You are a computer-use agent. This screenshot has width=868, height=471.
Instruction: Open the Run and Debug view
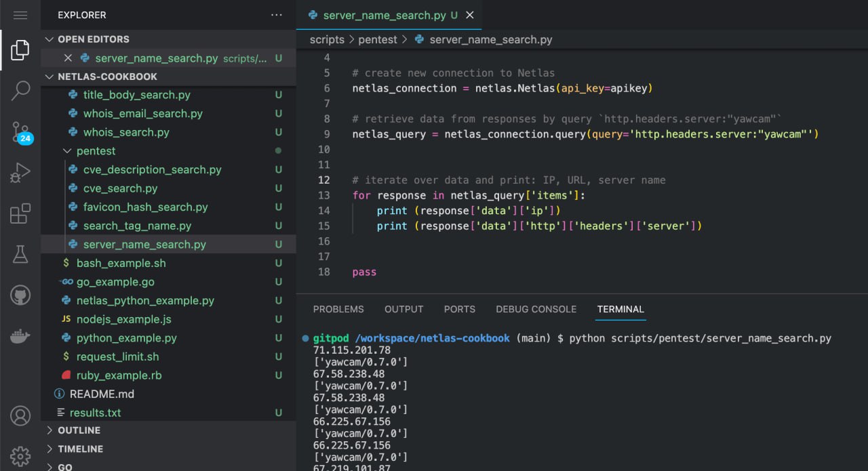20,173
